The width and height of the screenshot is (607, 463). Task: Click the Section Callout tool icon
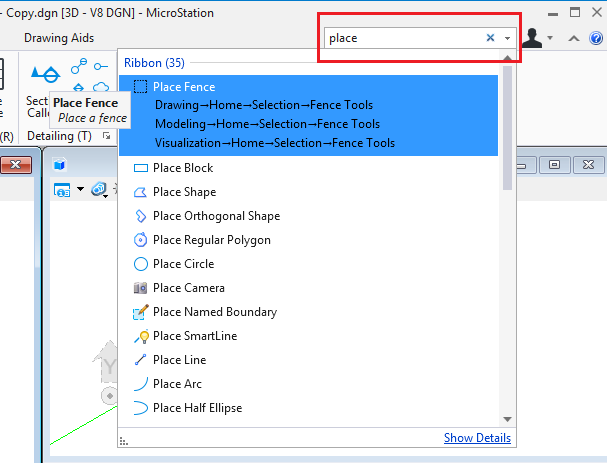pyautogui.click(x=46, y=74)
